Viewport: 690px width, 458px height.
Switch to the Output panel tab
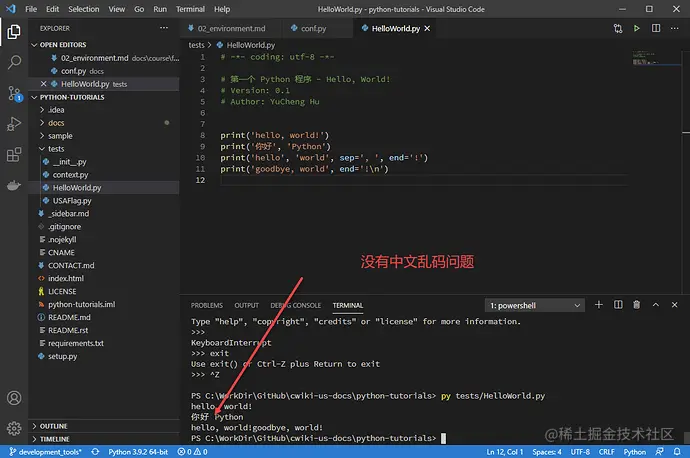246,305
